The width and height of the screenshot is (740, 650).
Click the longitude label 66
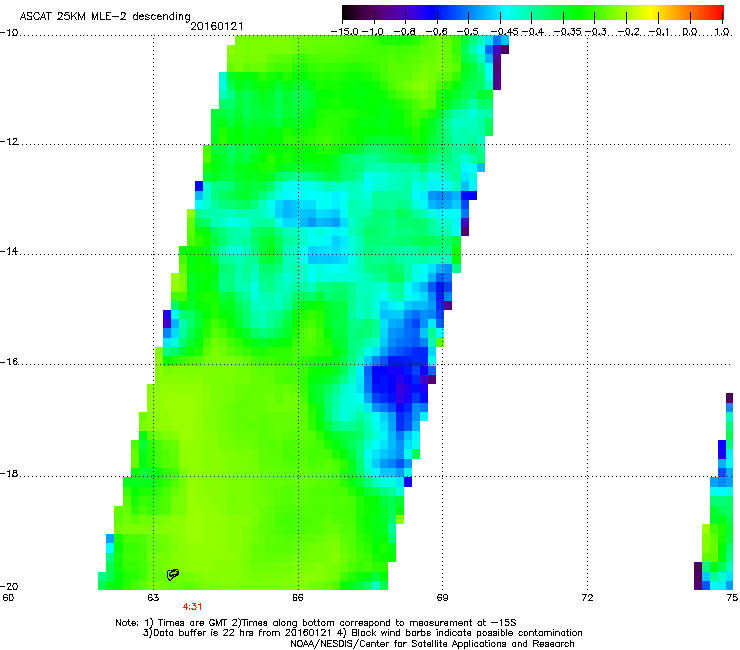pos(297,598)
